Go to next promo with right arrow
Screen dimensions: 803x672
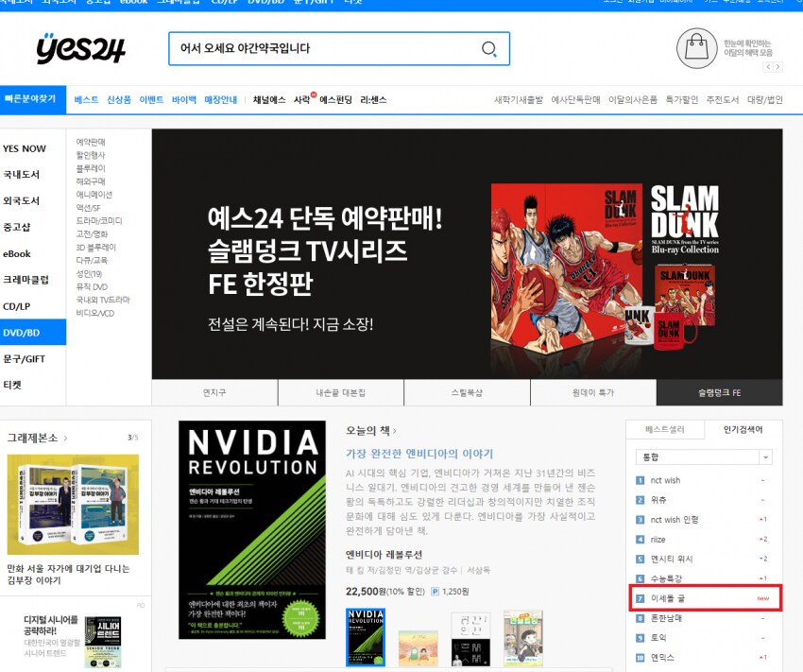(777, 67)
